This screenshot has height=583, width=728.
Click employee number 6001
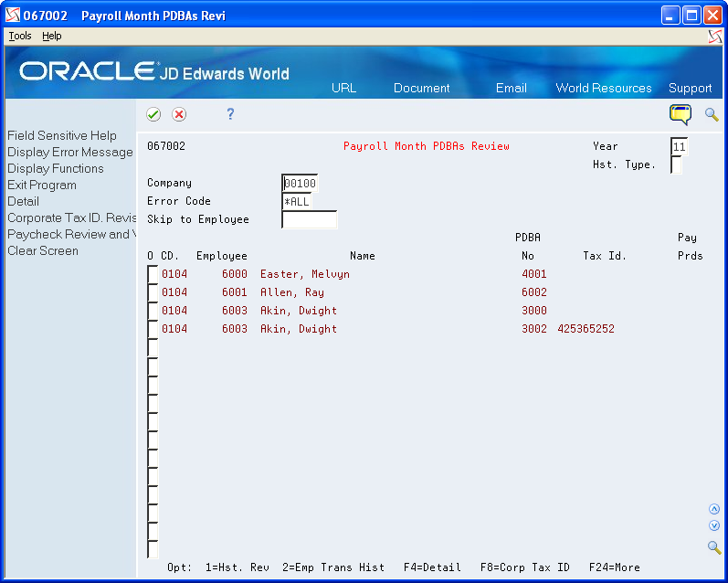[x=235, y=292]
